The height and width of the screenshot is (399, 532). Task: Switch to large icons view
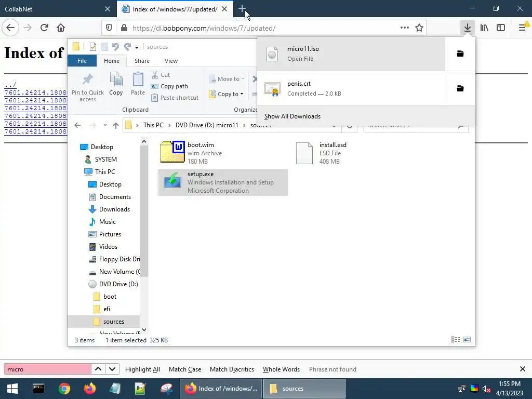467,340
